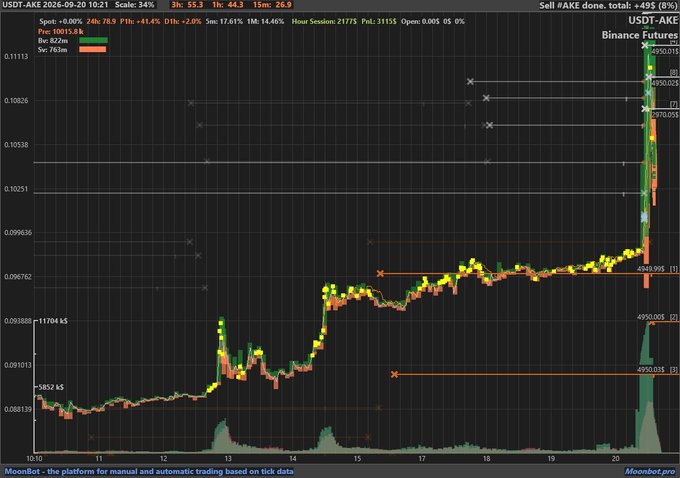Click the Hour Session: 2177$ value
680x478 pixels.
click(324, 21)
